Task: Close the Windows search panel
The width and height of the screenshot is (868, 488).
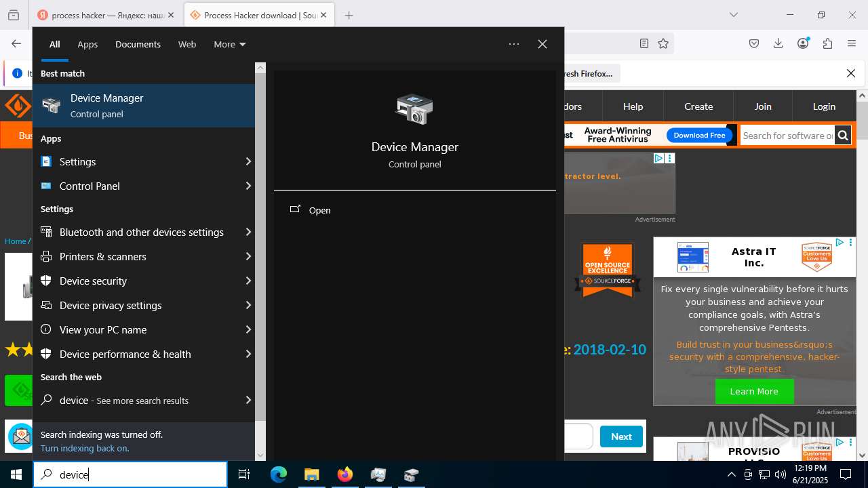Action: click(542, 44)
